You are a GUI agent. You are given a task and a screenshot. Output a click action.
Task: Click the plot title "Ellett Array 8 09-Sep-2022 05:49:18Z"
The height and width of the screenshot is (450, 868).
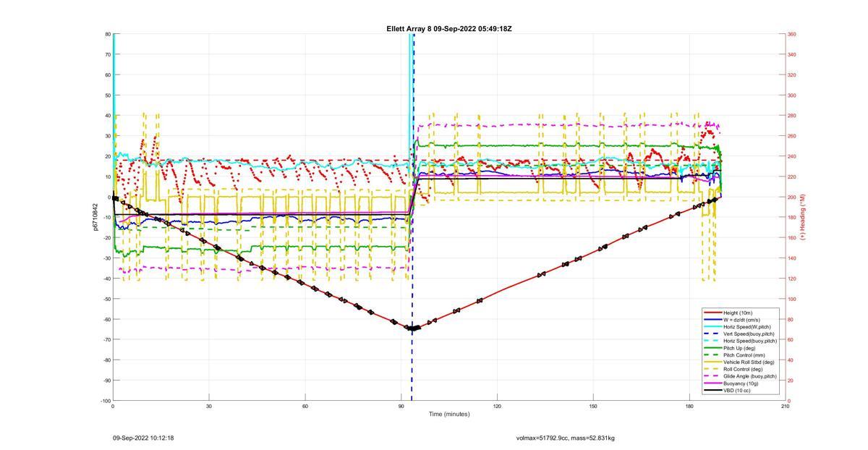click(x=449, y=29)
